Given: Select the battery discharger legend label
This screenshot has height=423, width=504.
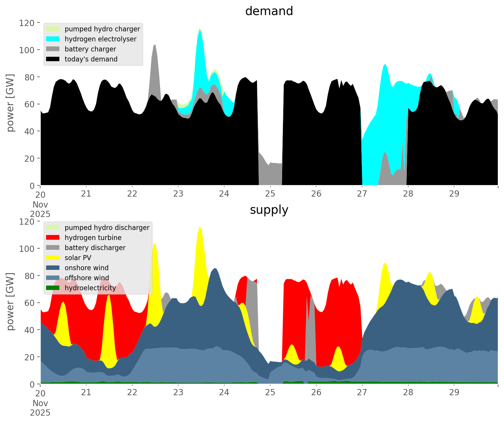Looking at the screenshot, I should tap(95, 248).
